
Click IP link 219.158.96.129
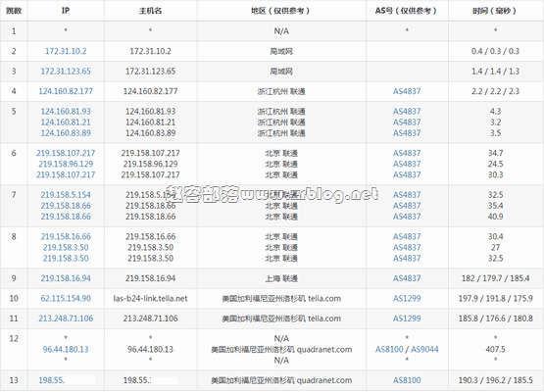pos(66,164)
